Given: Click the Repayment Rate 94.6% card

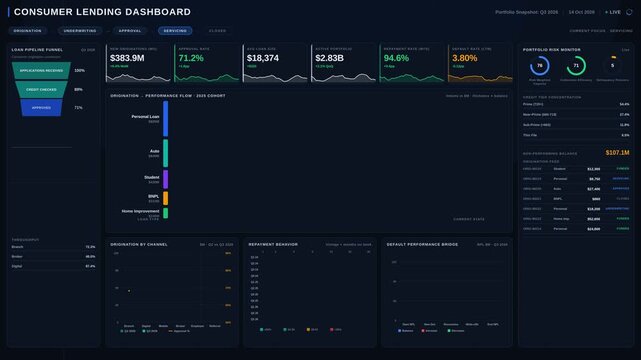Looking at the screenshot, I should point(412,63).
